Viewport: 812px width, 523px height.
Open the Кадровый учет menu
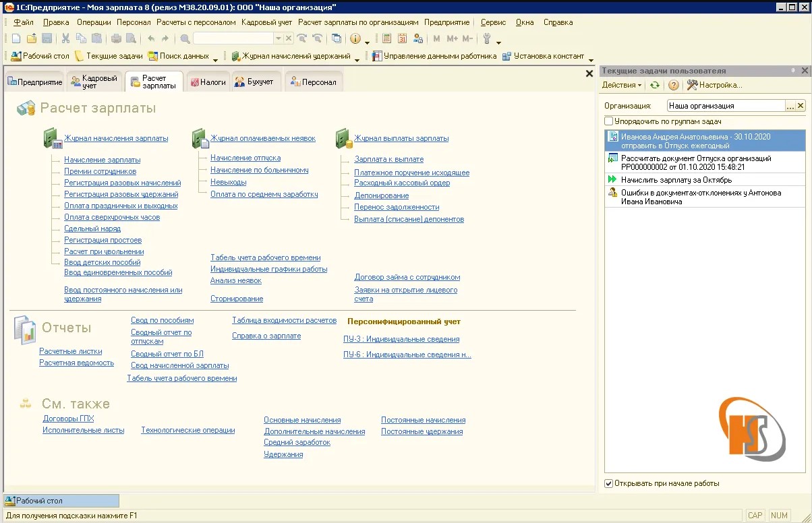coord(266,22)
